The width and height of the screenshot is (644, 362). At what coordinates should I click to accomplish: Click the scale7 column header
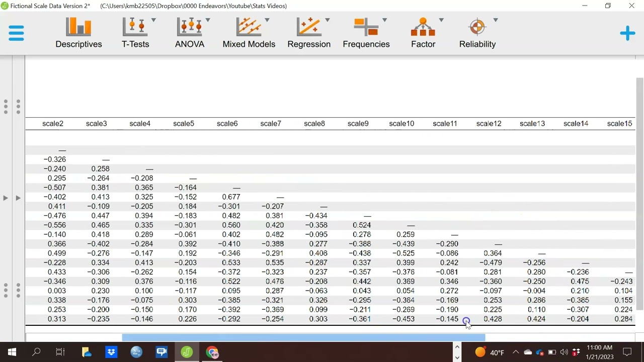271,124
